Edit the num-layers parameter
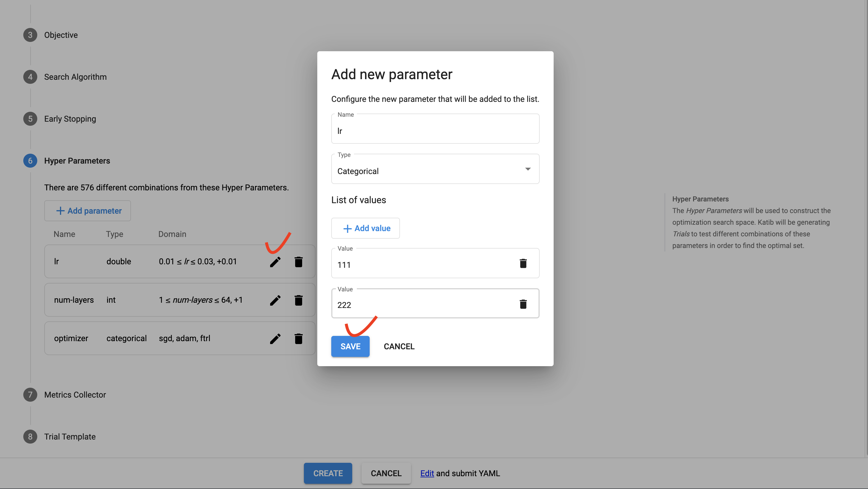 coord(275,300)
